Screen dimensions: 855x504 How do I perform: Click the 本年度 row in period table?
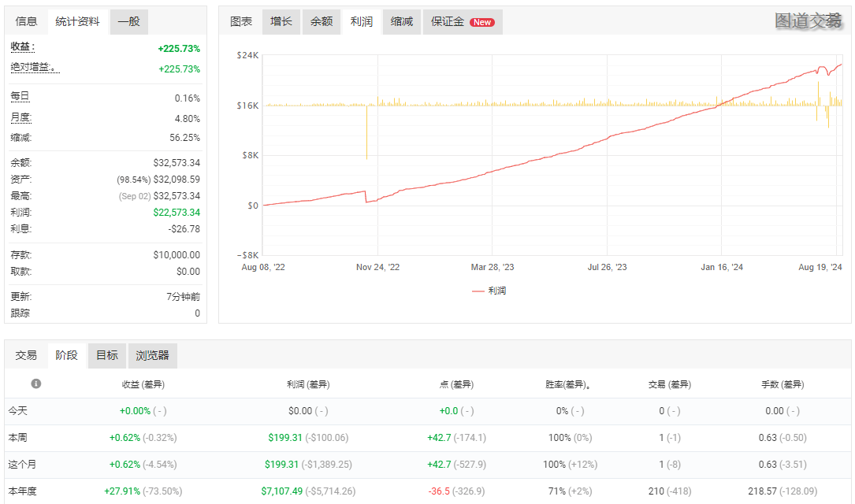23,491
